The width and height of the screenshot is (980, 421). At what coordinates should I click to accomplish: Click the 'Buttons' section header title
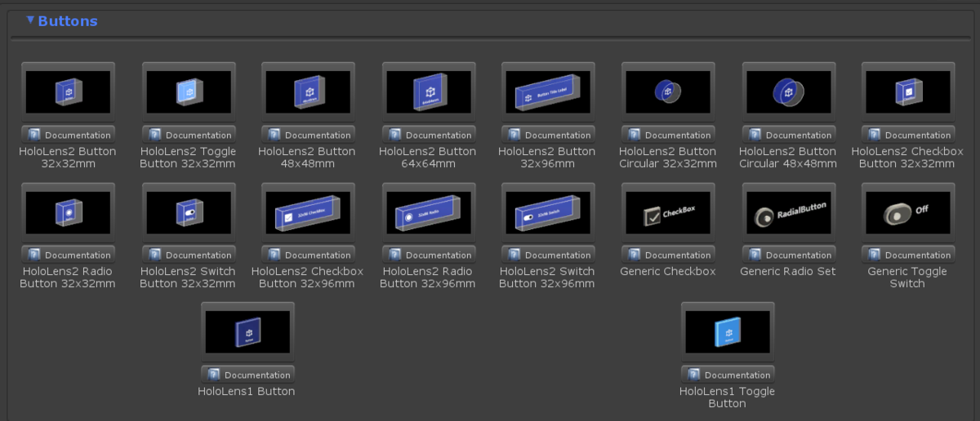tap(68, 21)
